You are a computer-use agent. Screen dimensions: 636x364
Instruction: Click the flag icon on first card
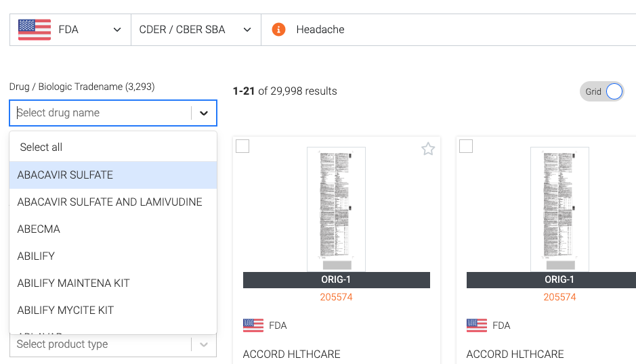(253, 325)
